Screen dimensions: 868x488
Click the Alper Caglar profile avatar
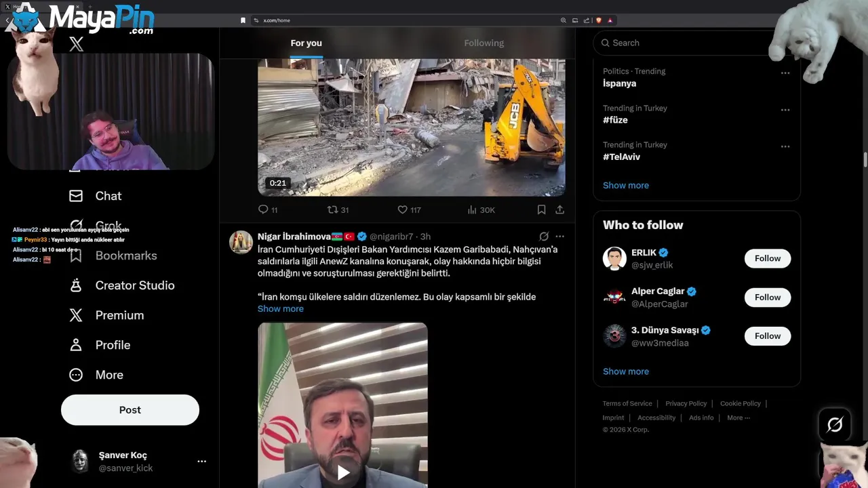point(614,297)
